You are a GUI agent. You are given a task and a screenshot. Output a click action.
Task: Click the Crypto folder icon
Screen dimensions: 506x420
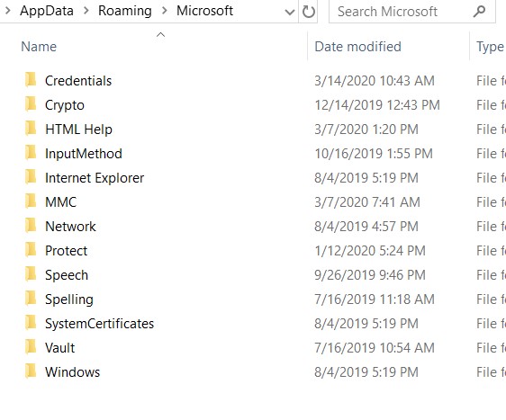tap(31, 104)
